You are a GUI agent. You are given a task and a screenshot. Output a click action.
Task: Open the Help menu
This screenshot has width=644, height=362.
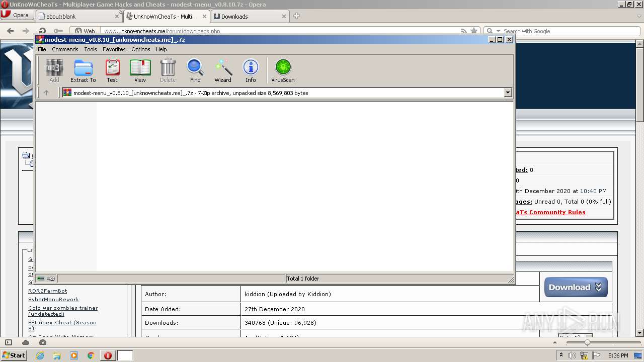pos(161,49)
